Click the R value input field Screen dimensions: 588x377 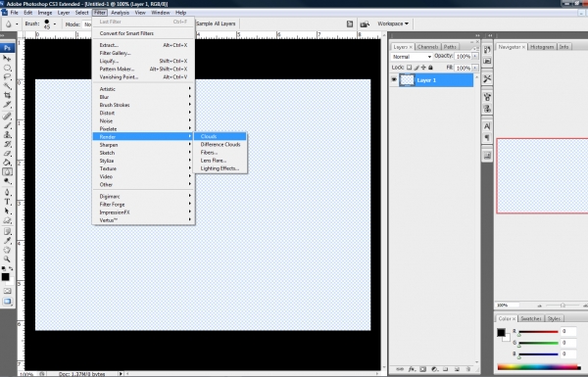click(568, 331)
